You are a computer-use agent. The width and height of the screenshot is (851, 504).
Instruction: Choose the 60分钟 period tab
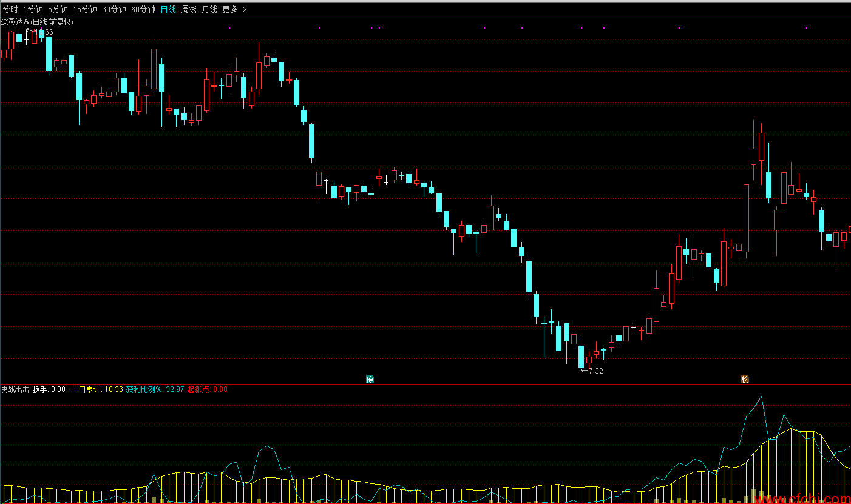[143, 9]
